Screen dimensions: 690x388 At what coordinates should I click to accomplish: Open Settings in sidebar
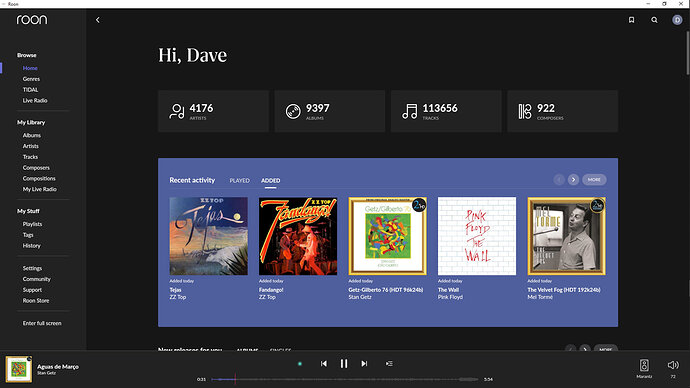[x=33, y=268]
